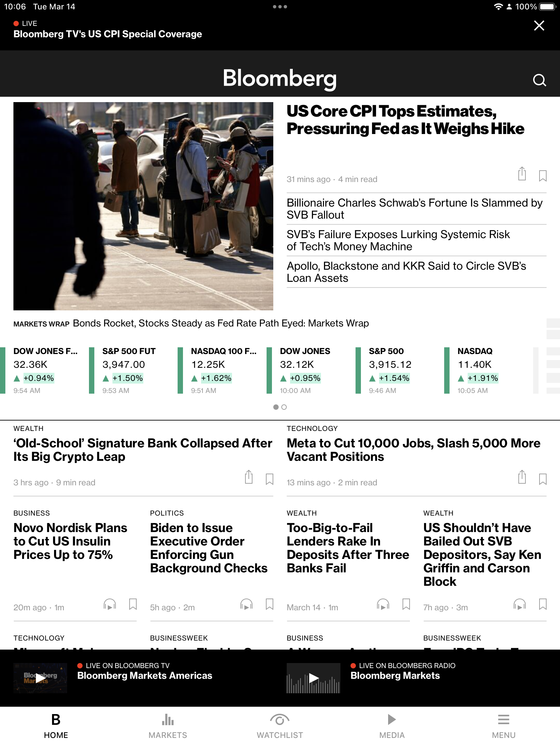
Task: Play Bloomberg Markets live radio
Action: pyautogui.click(x=313, y=678)
